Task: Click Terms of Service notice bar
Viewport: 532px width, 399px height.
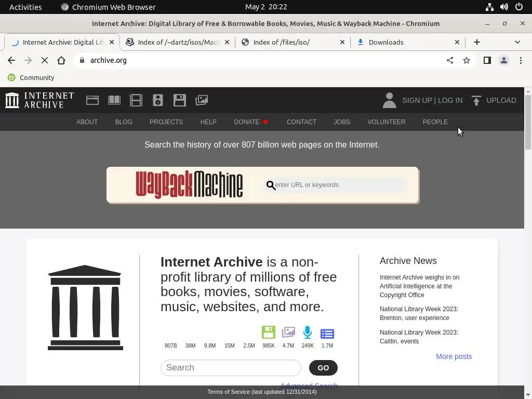Action: point(262,392)
